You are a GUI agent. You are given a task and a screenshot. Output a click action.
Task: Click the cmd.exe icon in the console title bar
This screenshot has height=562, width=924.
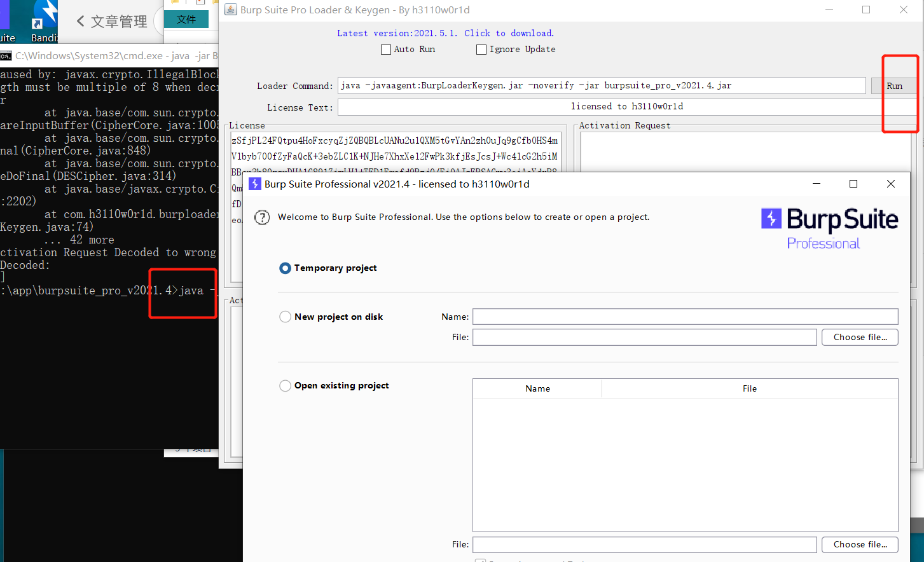point(6,55)
